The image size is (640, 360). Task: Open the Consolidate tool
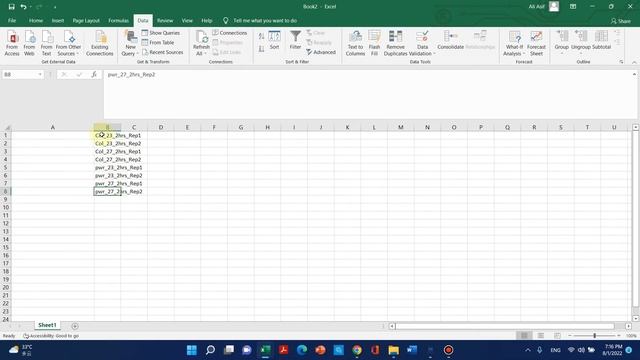click(451, 40)
